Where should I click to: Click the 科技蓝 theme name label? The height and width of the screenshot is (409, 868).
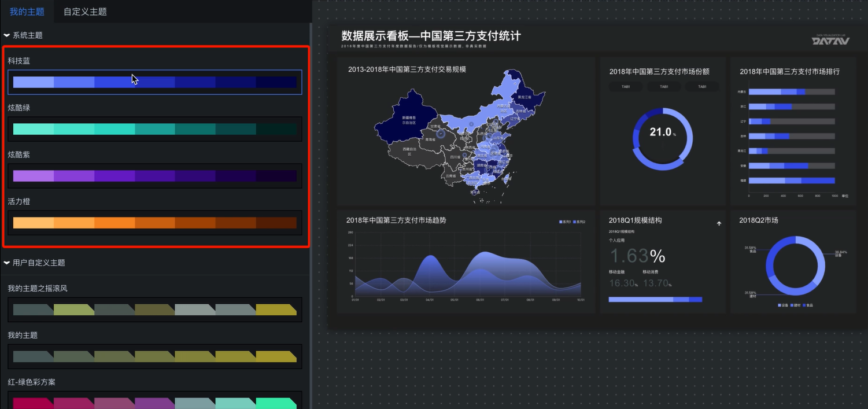click(19, 61)
